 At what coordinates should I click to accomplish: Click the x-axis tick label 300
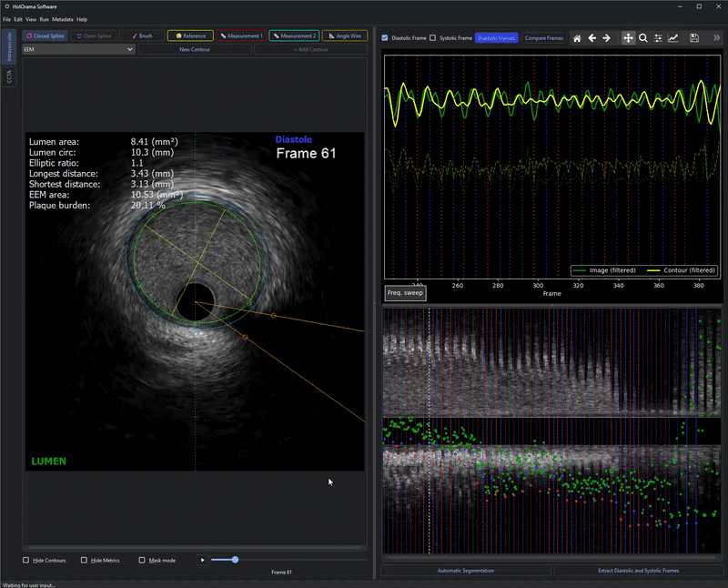[x=538, y=286]
